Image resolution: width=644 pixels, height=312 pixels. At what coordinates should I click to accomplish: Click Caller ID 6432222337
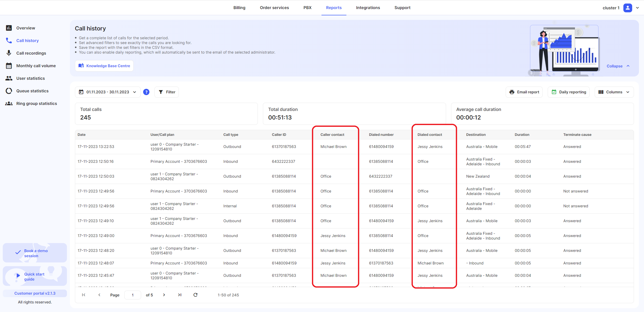pos(283,162)
